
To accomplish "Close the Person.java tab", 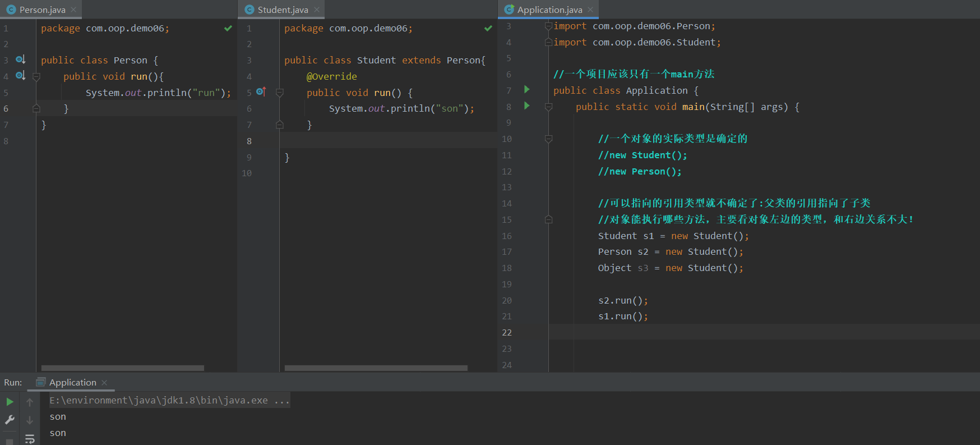I will point(73,10).
